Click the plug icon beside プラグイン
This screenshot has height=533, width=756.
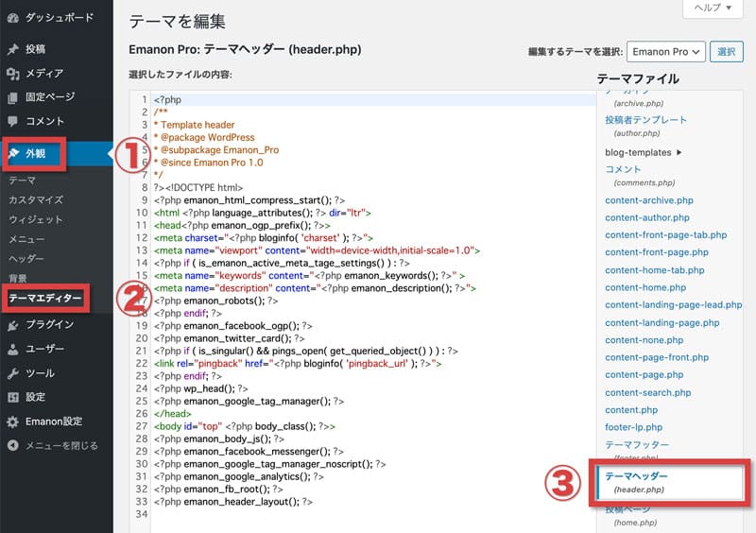pyautogui.click(x=13, y=325)
